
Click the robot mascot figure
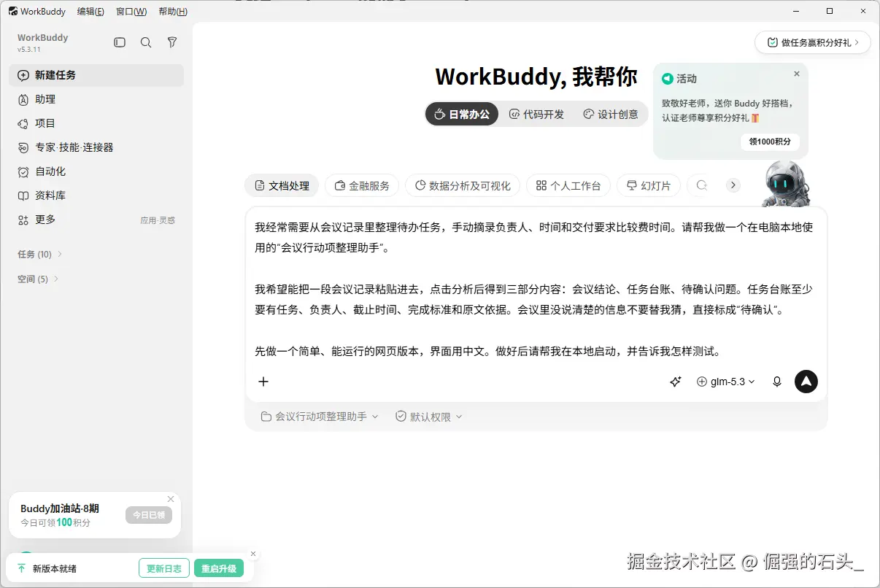[786, 183]
